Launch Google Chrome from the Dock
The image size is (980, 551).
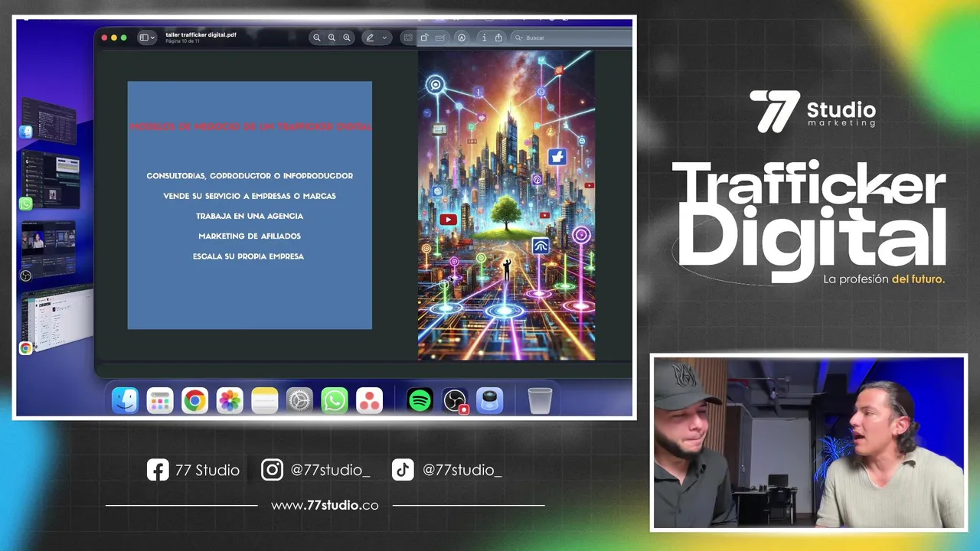tap(194, 400)
